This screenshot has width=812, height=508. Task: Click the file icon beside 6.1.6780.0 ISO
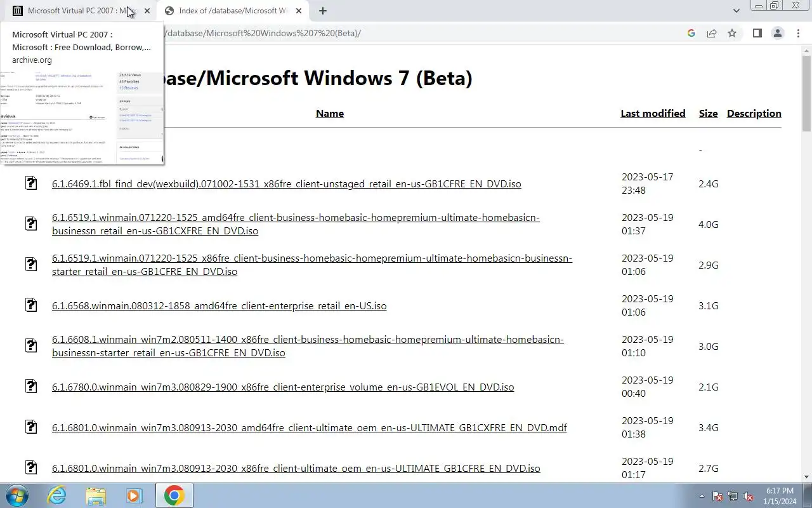point(31,386)
